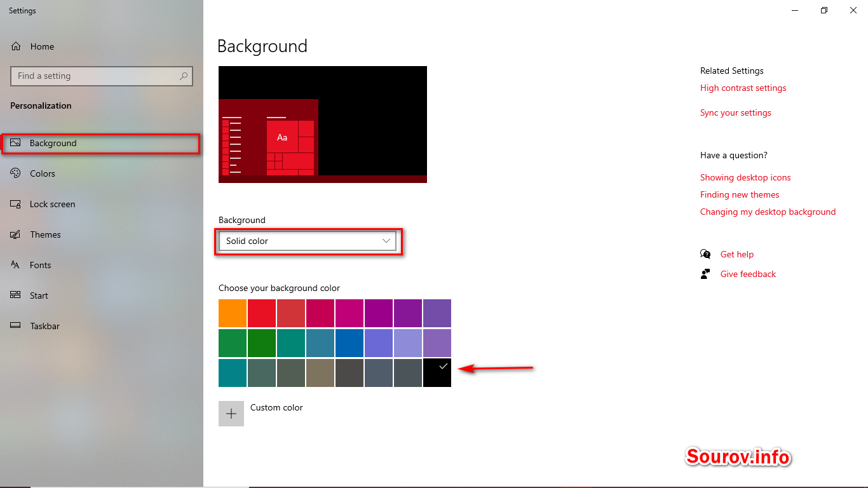The height and width of the screenshot is (488, 868).
Task: Click the Related Settings heading
Action: (732, 71)
